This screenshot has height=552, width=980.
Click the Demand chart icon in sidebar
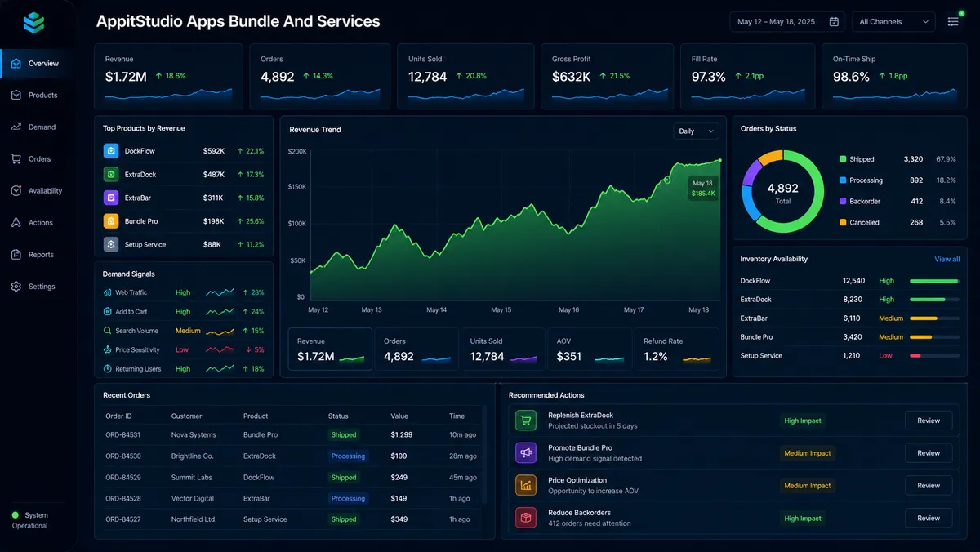click(16, 127)
